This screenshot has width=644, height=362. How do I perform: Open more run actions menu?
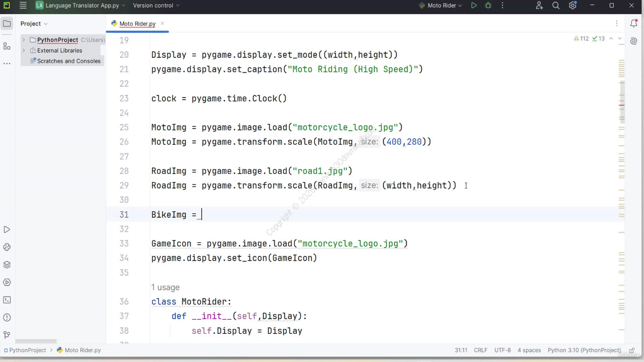point(502,6)
